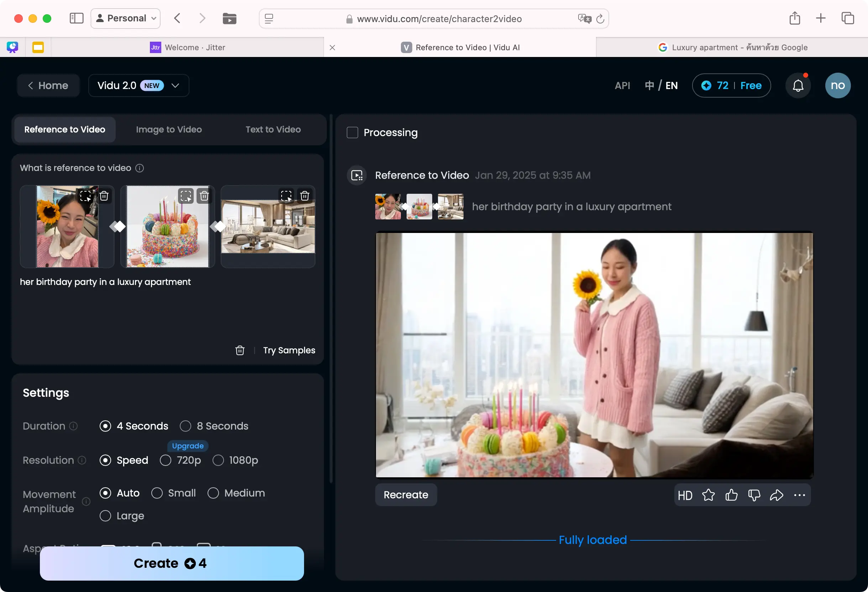
Task: Open more options ellipsis under video
Action: point(799,495)
